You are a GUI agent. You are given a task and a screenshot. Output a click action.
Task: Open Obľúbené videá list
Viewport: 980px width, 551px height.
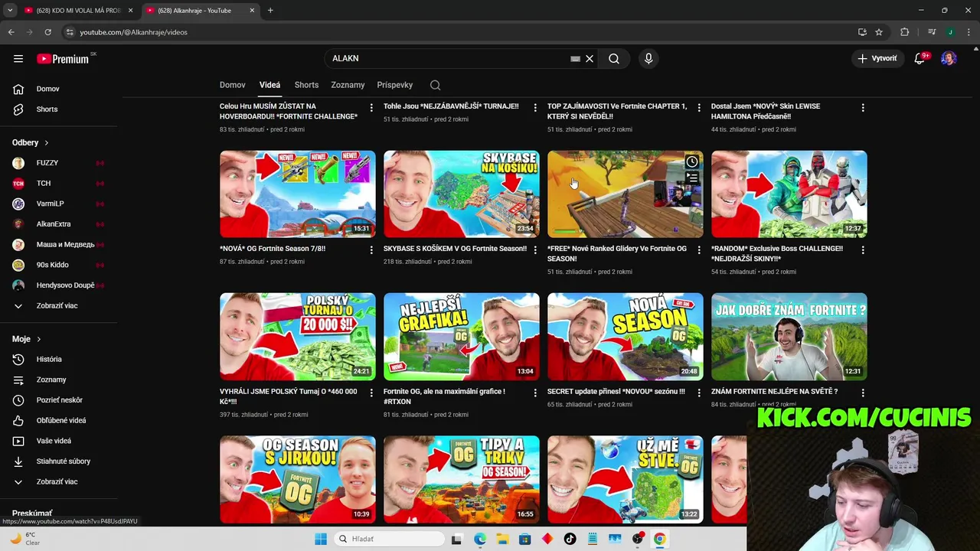click(61, 420)
